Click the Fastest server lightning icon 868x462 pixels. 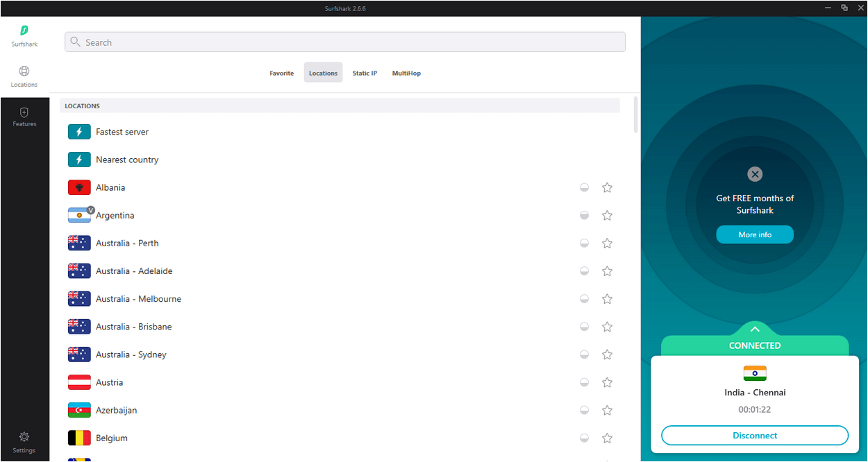(79, 132)
